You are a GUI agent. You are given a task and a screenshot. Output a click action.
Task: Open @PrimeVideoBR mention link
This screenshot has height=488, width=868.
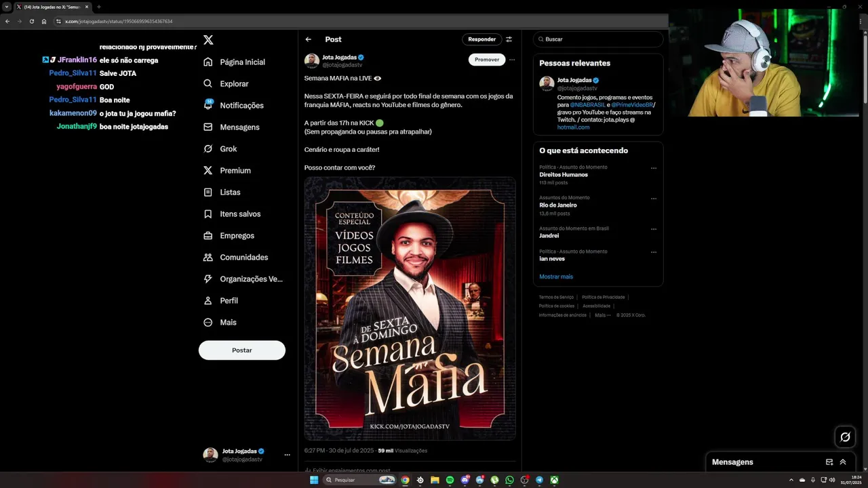tap(632, 105)
